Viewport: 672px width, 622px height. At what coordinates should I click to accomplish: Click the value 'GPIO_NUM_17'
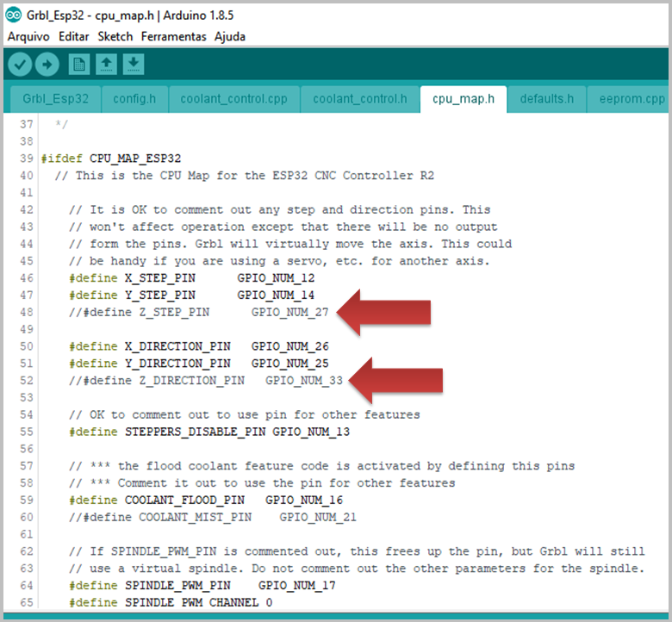point(297,586)
